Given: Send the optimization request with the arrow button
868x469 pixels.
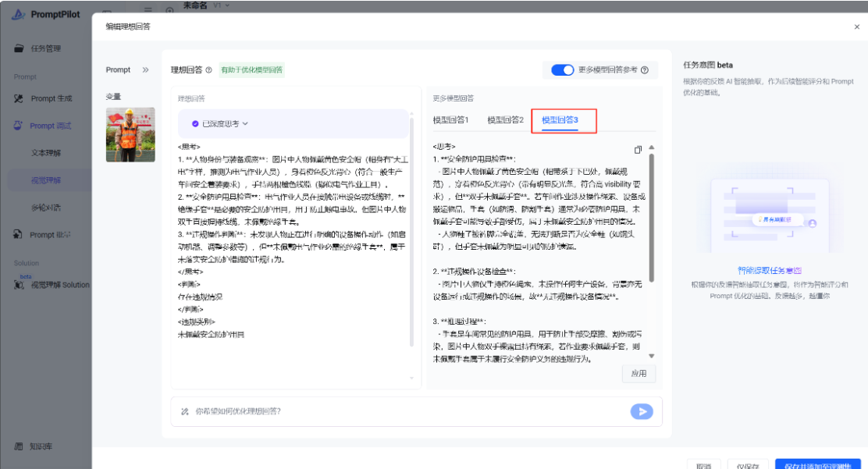Looking at the screenshot, I should point(642,411).
